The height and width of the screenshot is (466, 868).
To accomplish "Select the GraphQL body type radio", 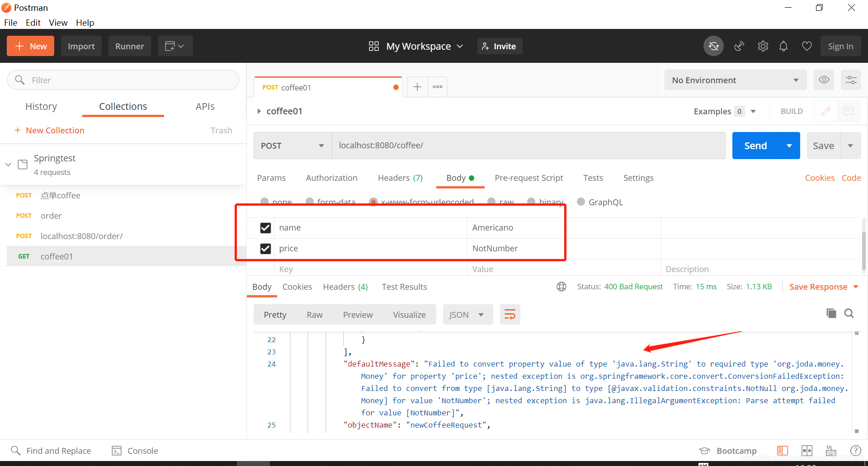I will point(581,202).
